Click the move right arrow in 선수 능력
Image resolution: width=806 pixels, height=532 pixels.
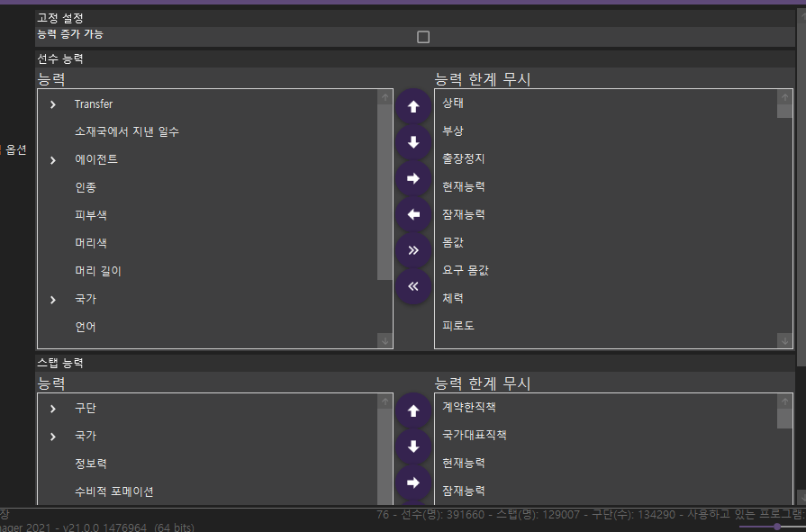click(413, 178)
